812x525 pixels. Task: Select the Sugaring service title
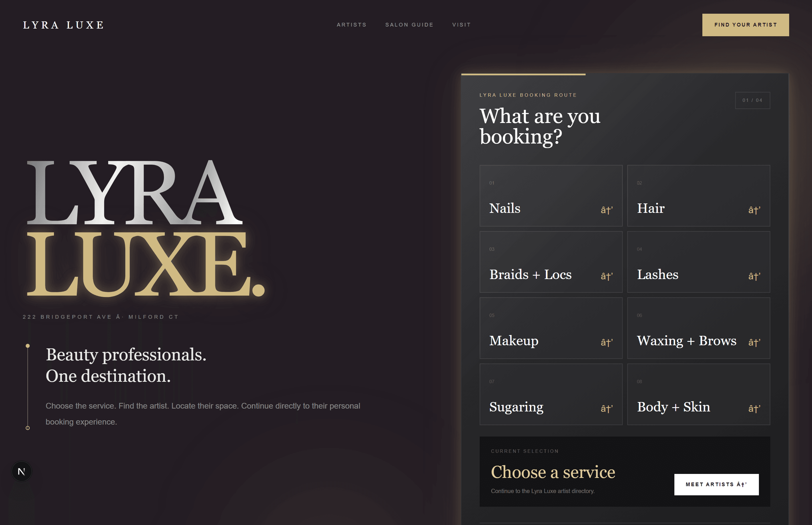tap(516, 407)
